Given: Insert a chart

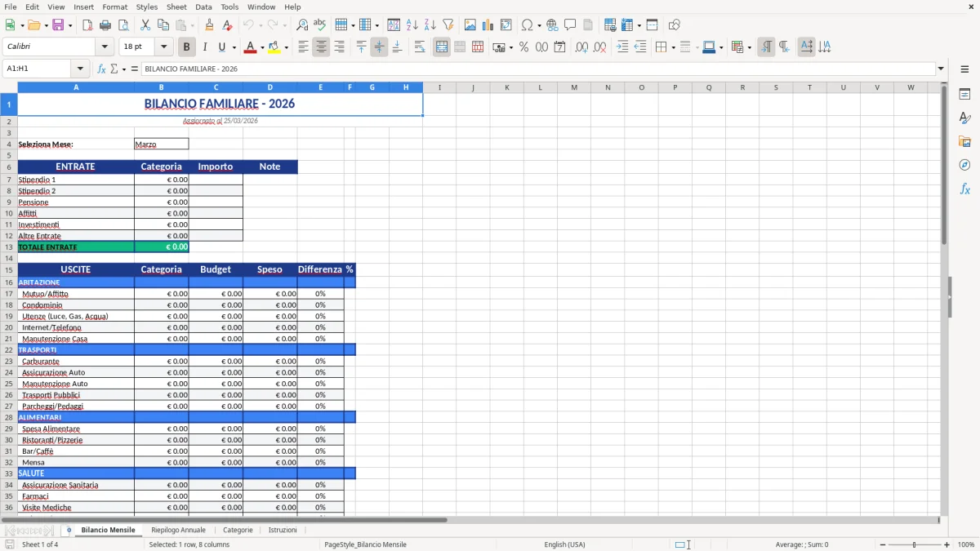Looking at the screenshot, I should click(x=488, y=25).
